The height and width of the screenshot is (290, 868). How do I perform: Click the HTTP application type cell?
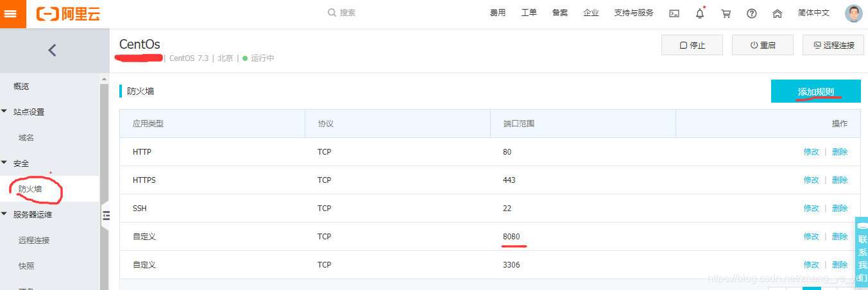click(x=142, y=152)
